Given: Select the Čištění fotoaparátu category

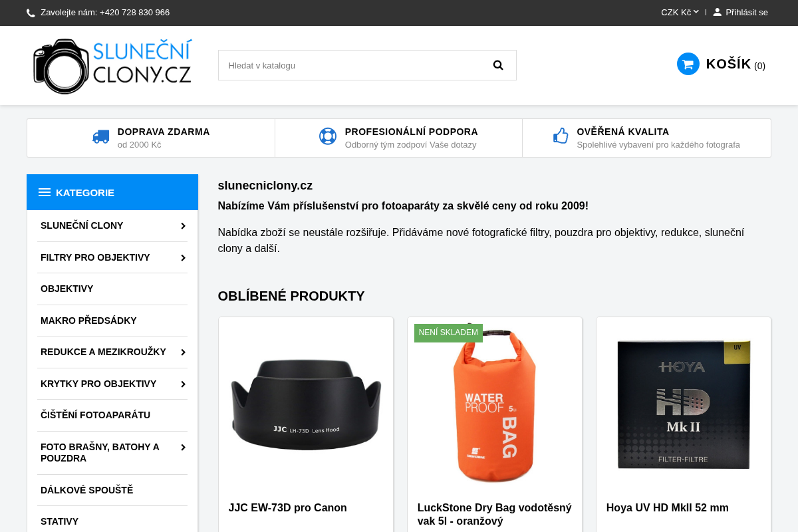Looking at the screenshot, I should pos(95,415).
